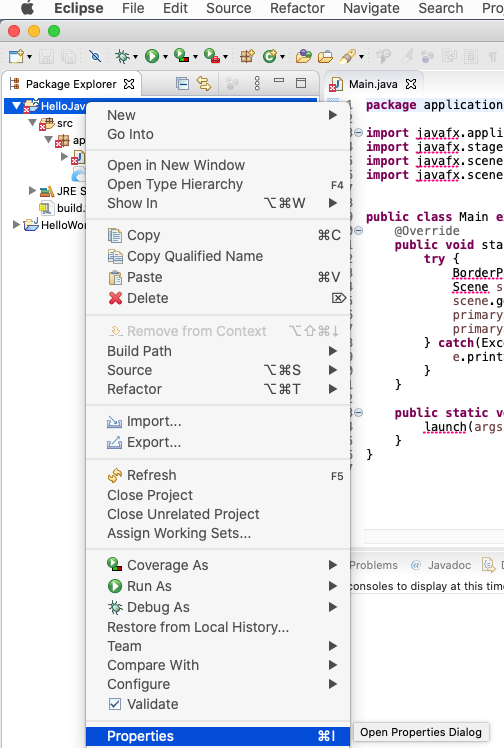Maximize the Package Explorer view
The image size is (504, 748).
point(301,83)
